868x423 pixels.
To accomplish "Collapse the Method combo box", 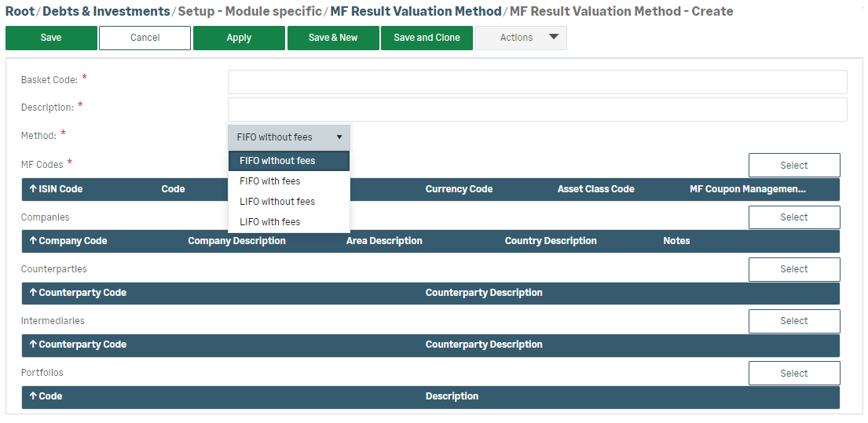I will 289,137.
